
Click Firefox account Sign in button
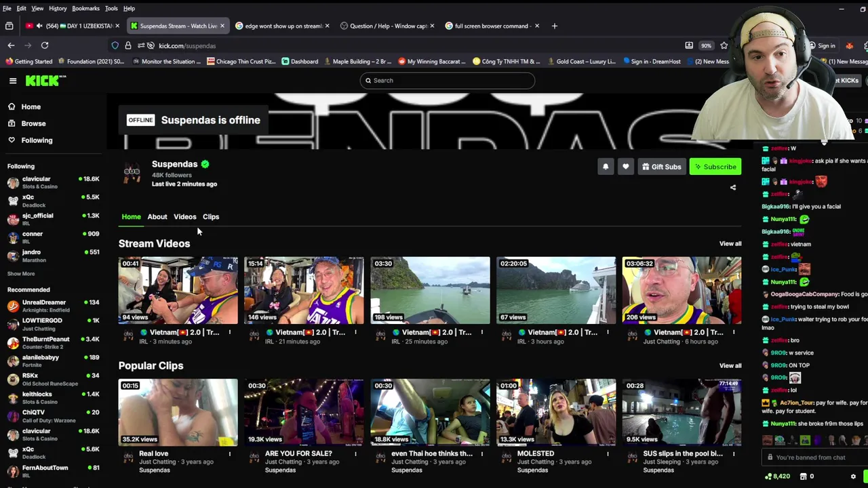[x=821, y=46]
